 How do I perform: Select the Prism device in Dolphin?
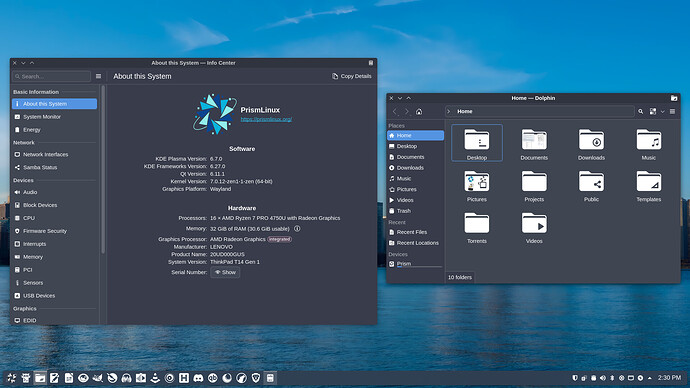(x=415, y=264)
